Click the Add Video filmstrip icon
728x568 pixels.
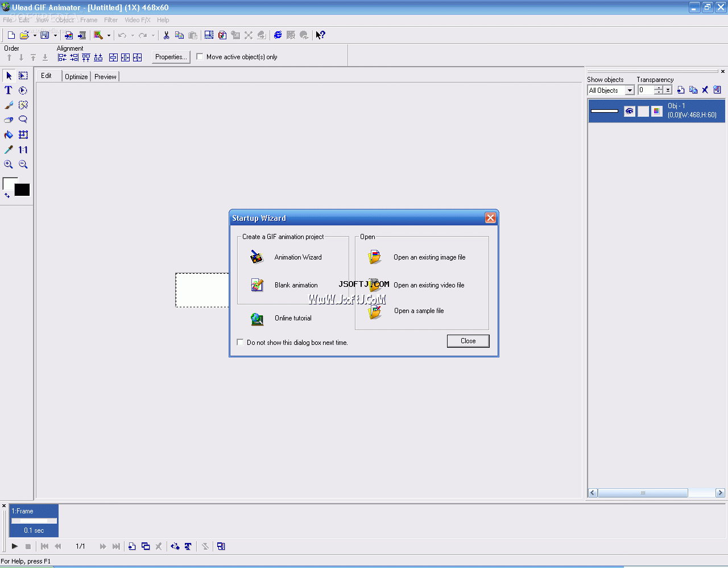(x=81, y=35)
